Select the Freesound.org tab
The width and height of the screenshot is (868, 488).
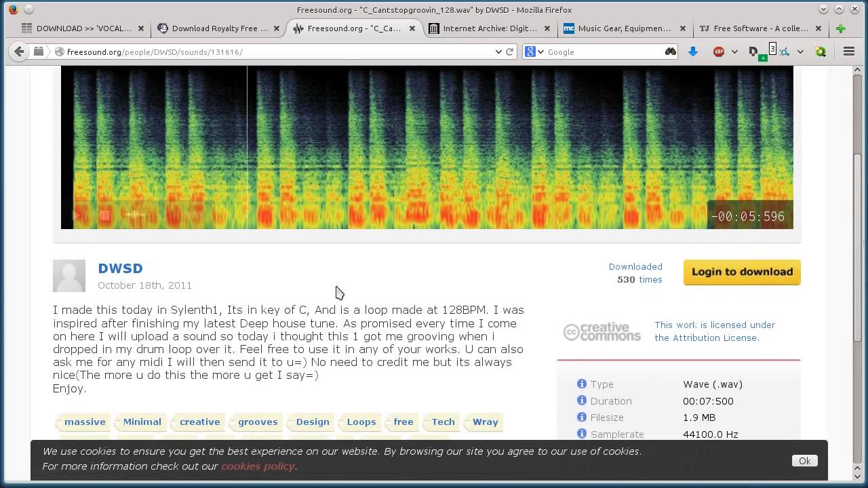[x=354, y=28]
